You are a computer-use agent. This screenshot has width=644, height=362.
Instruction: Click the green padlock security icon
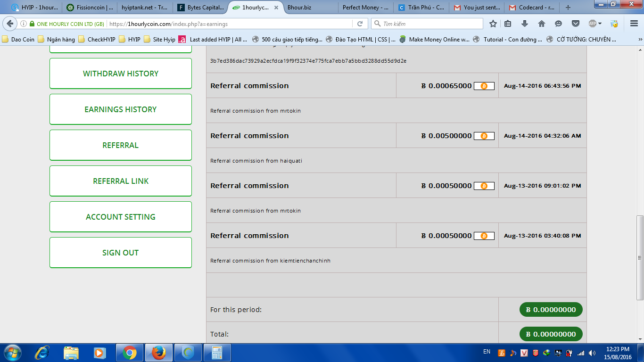[32, 24]
